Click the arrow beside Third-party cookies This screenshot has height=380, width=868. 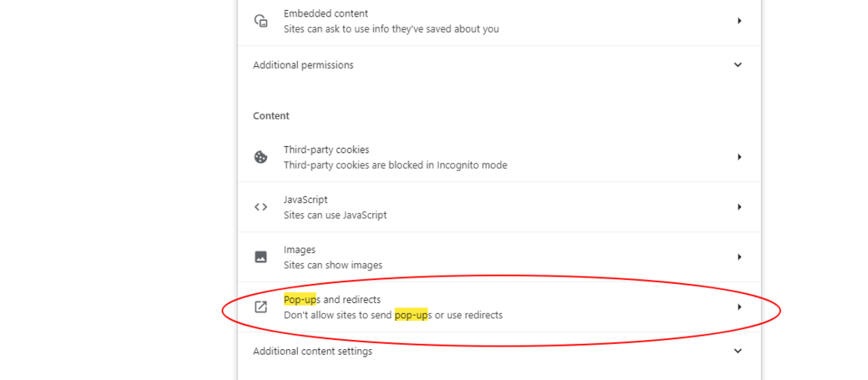pos(739,157)
